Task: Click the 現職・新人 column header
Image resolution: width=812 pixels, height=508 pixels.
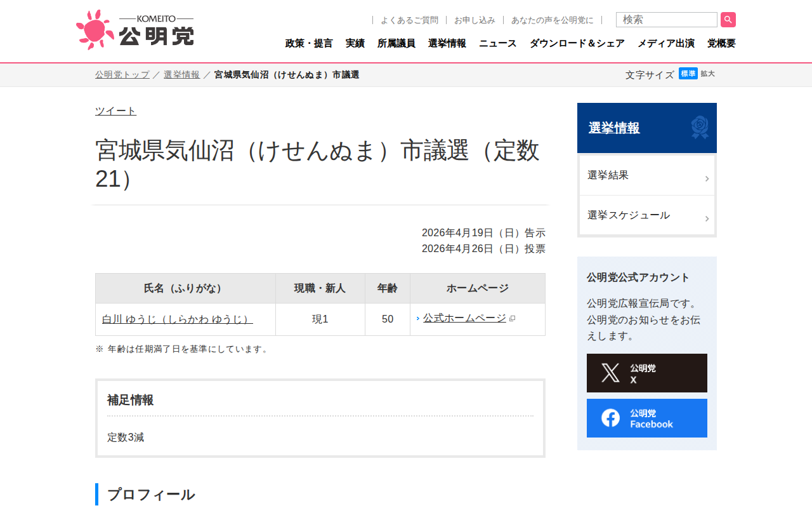Action: coord(320,288)
